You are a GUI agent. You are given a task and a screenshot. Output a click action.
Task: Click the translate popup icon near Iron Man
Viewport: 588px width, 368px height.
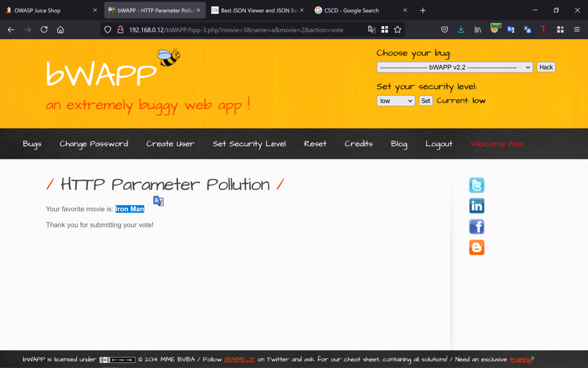click(x=158, y=201)
